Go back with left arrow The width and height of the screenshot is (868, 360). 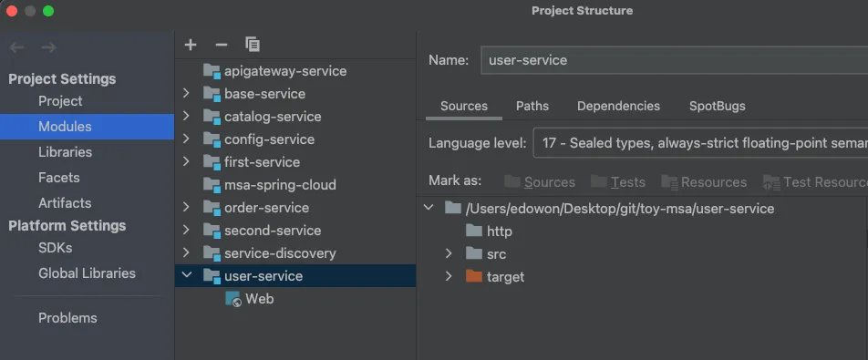point(16,47)
